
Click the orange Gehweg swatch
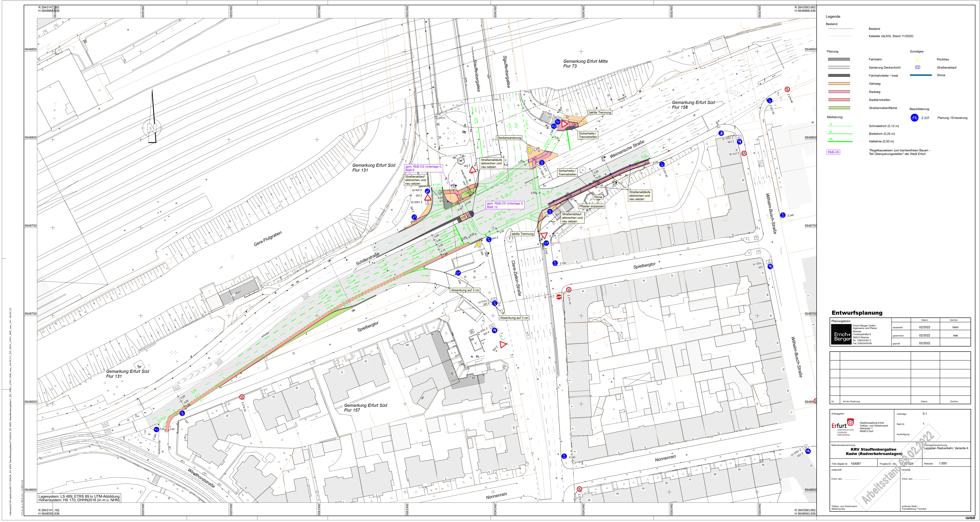point(839,84)
